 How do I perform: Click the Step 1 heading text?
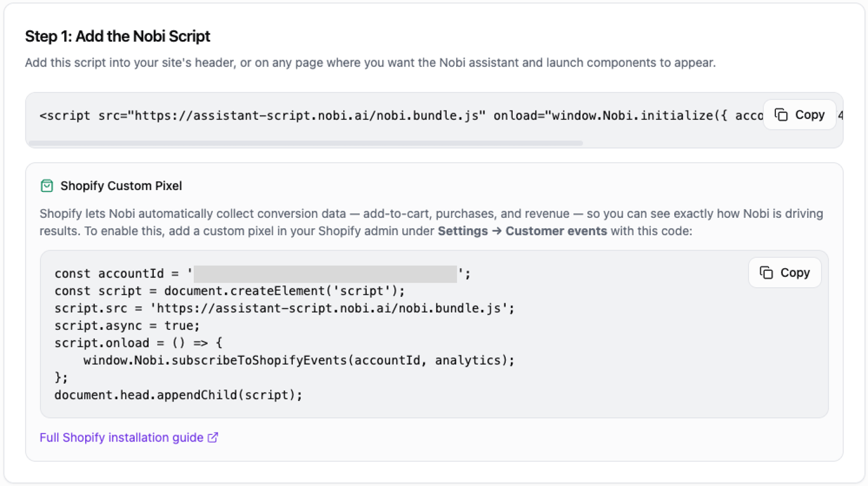(117, 36)
